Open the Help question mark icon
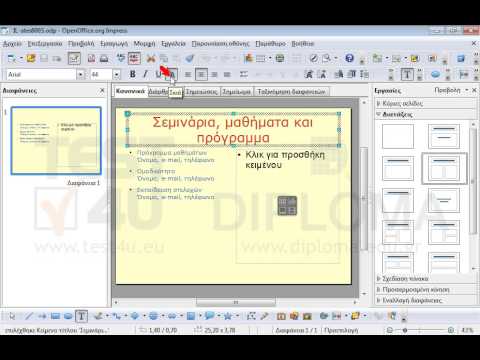The image size is (480, 360). click(x=349, y=58)
